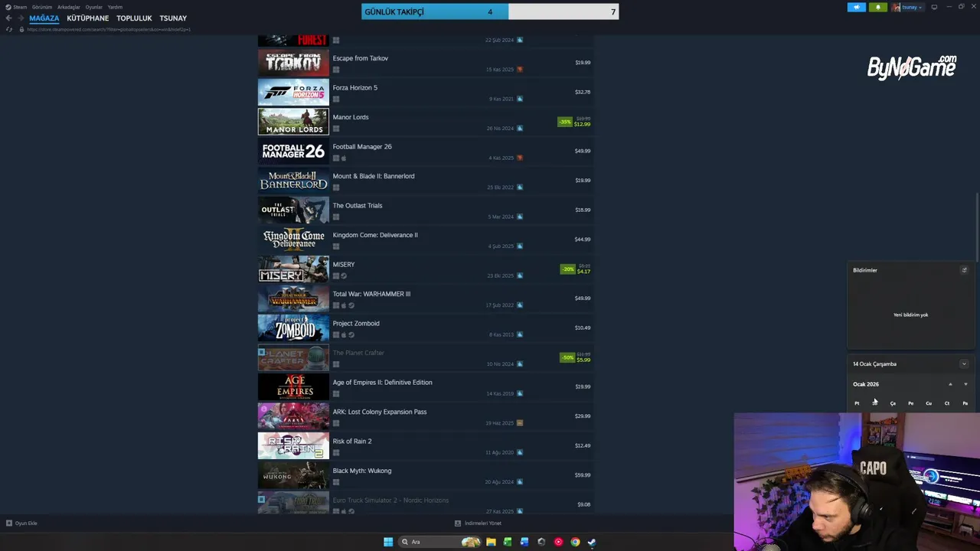Open Risk of Rain 2 store entry

426,445
